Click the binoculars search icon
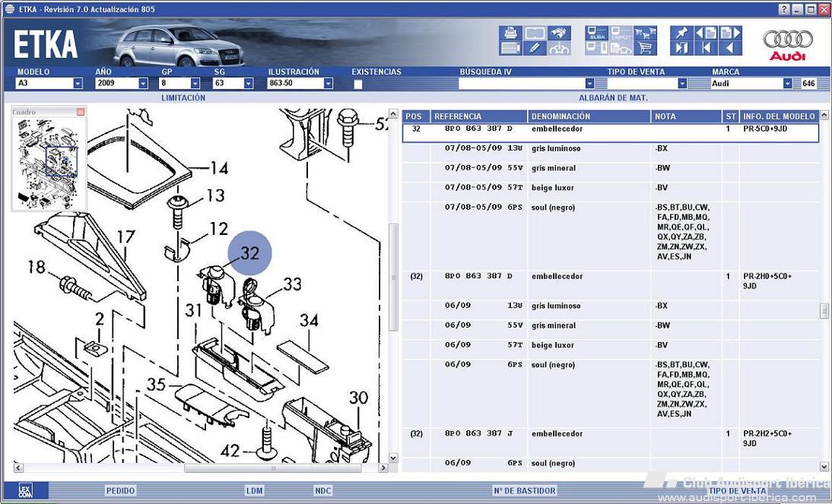 pos(557,33)
